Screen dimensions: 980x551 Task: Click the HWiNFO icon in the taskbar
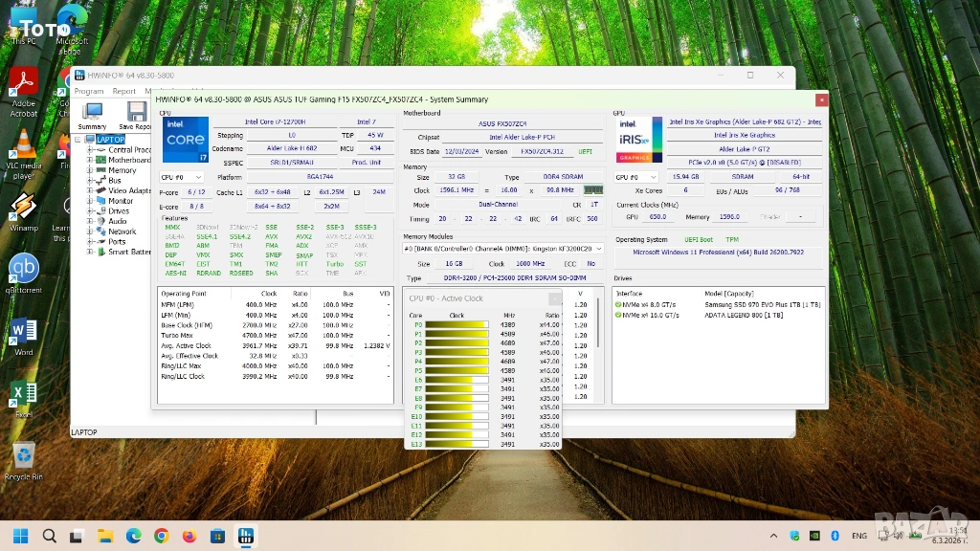(x=245, y=535)
